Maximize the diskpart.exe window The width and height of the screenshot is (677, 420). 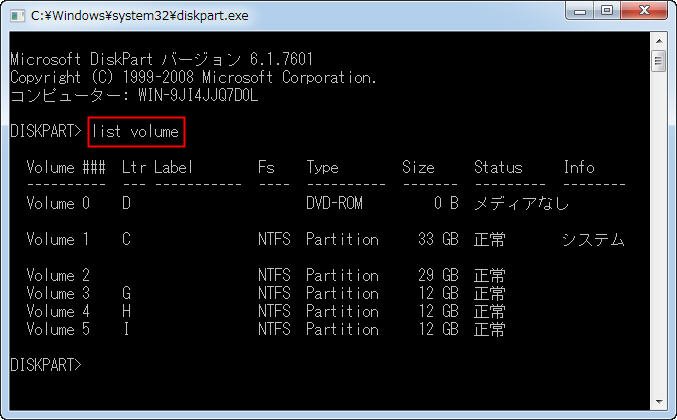tap(607, 10)
